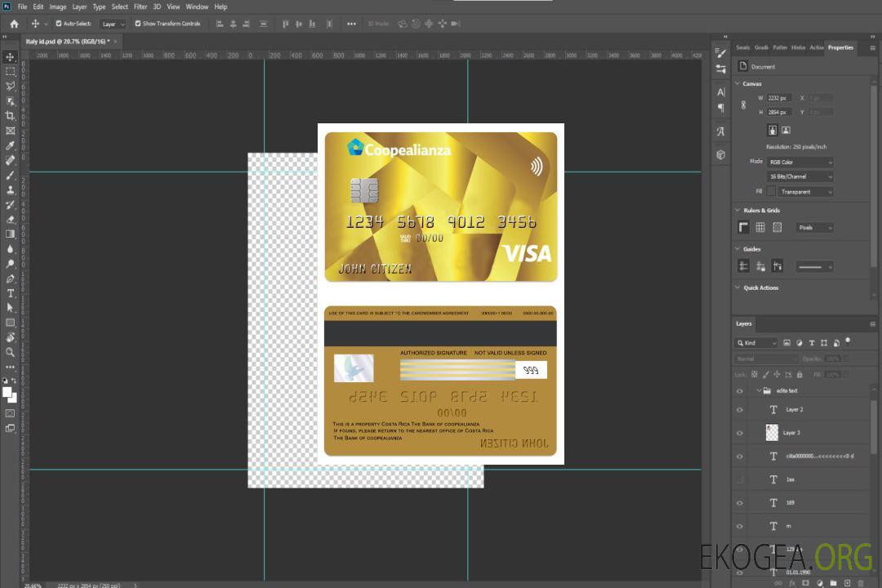Screen dimensions: 882x588
Task: Toggle the Auto-Select checkbox
Action: [59, 24]
